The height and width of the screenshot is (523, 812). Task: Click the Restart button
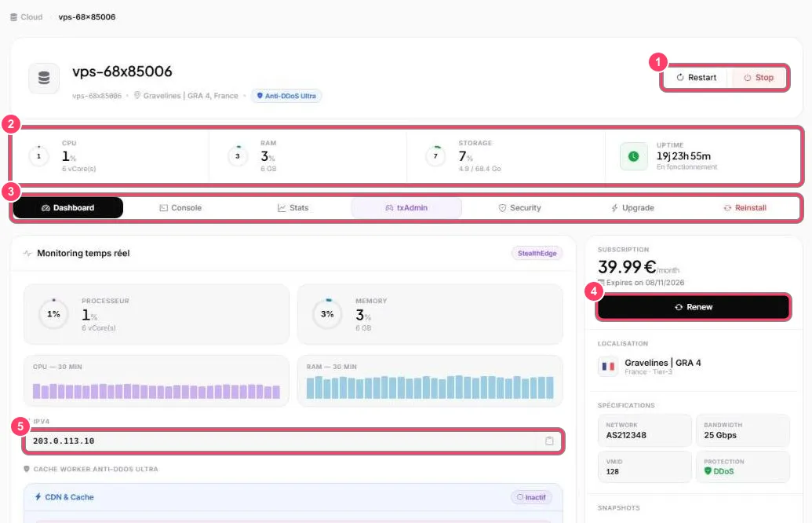click(x=696, y=78)
